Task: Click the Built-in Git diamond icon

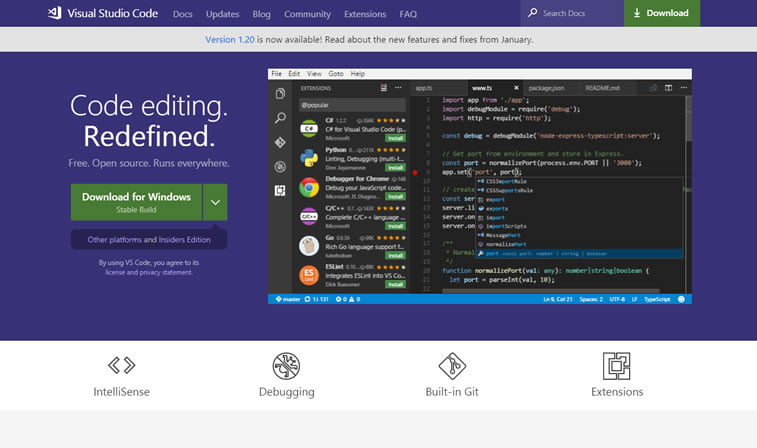Action: (452, 366)
